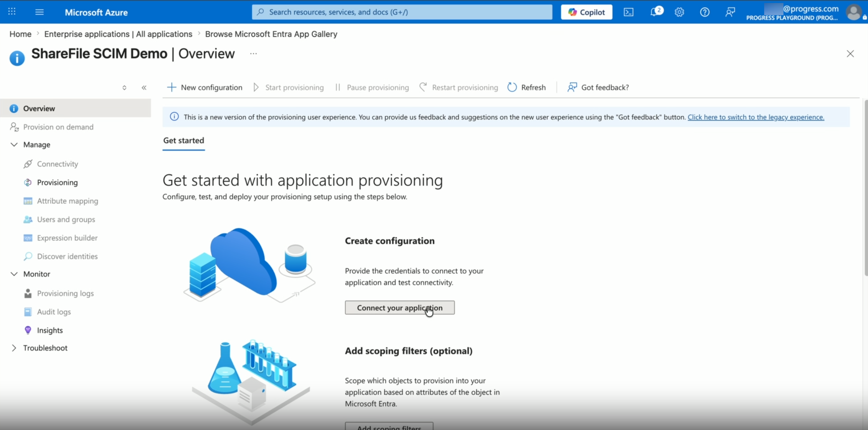Select the Get started tab
This screenshot has width=868, height=430.
(183, 141)
